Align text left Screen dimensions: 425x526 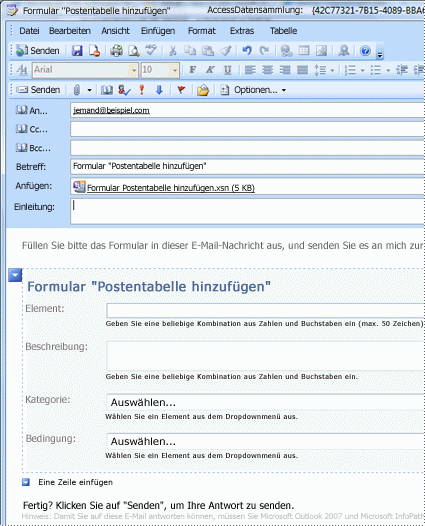(250, 70)
